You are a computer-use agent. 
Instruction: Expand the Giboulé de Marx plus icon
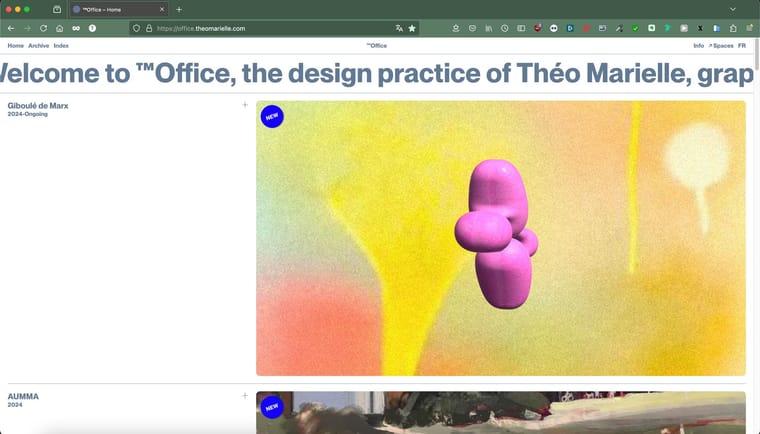pos(245,104)
